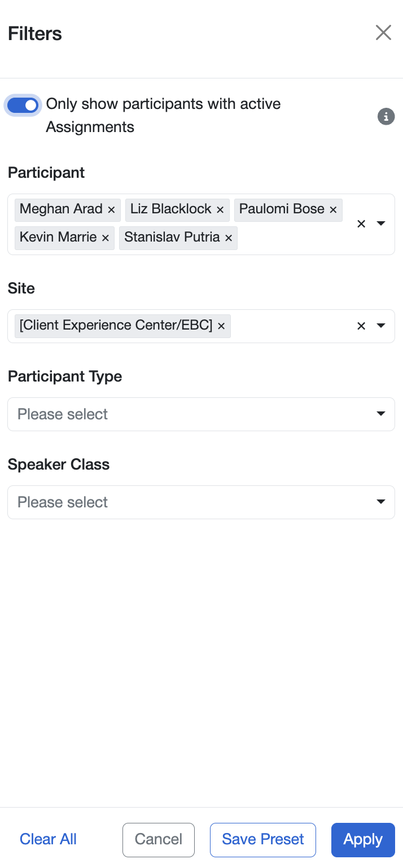
Task: Apply the selected filters
Action: coord(363,839)
